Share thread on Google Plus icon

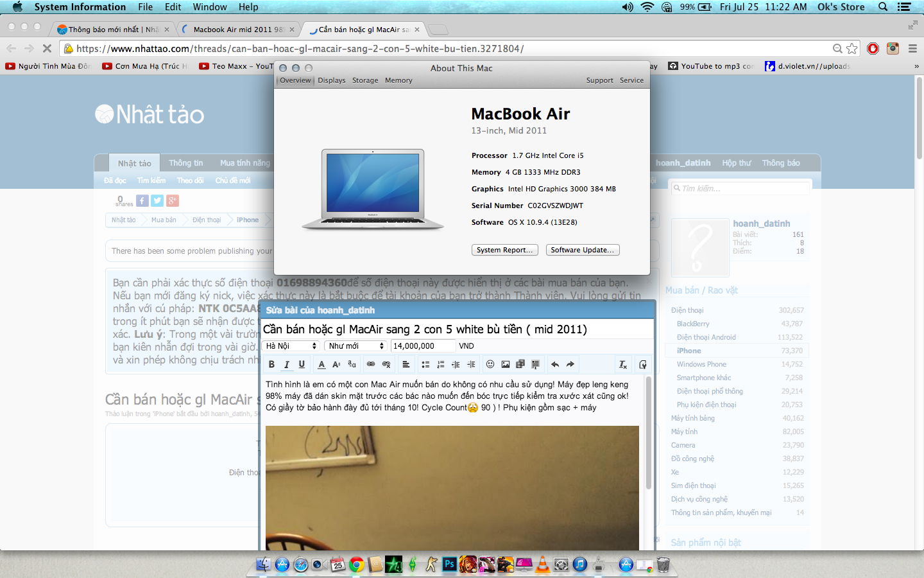point(173,200)
